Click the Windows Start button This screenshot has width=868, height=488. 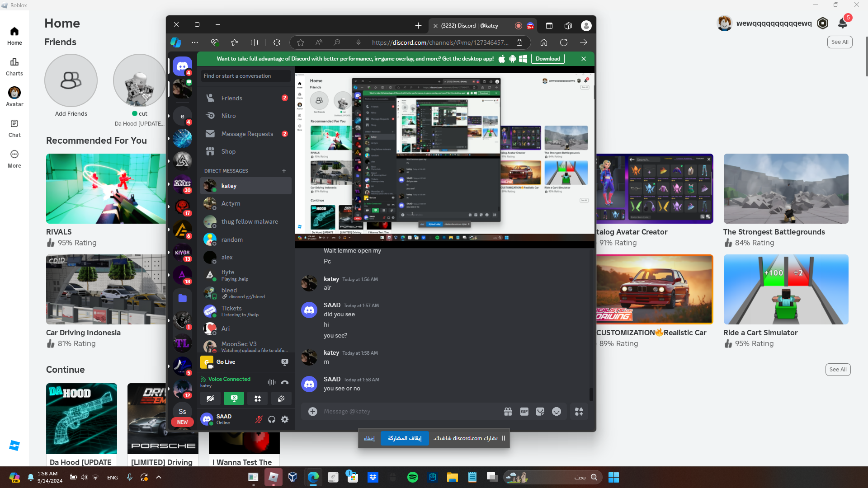(x=613, y=477)
